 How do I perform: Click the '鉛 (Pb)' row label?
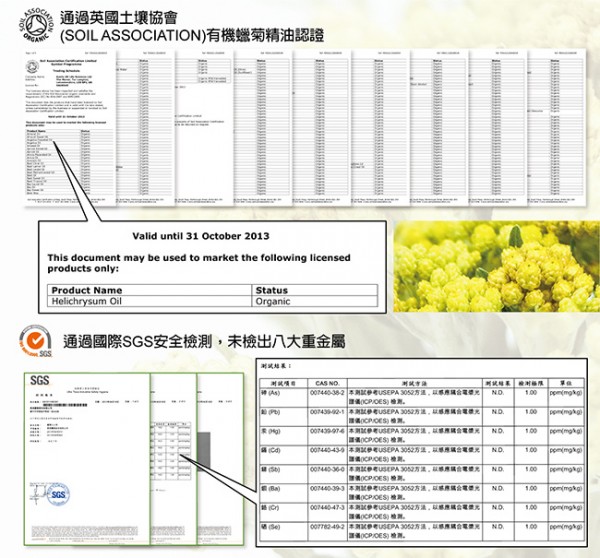click(271, 412)
